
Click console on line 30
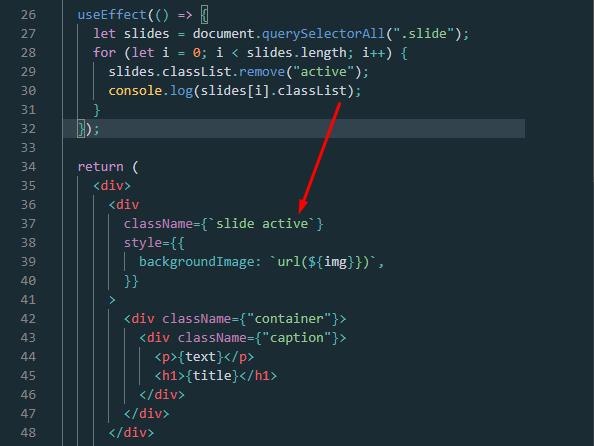click(135, 91)
